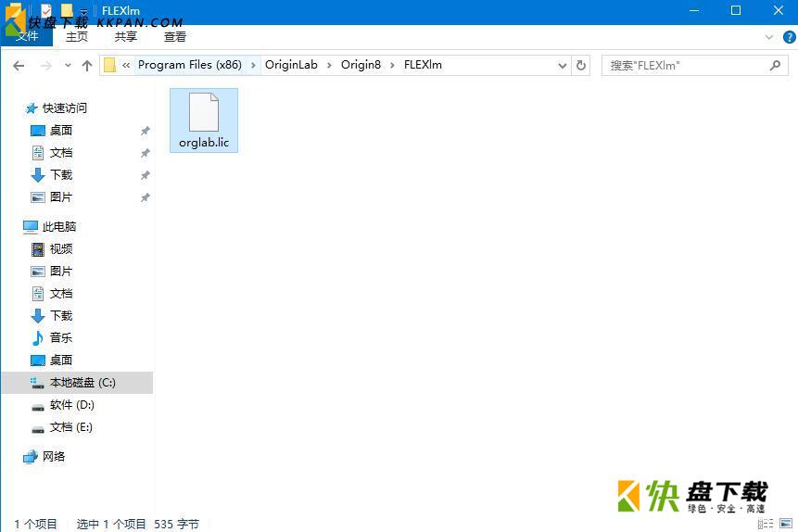Expand chevron after OriginLab breadcrumb
The image size is (798, 532).
329,65
